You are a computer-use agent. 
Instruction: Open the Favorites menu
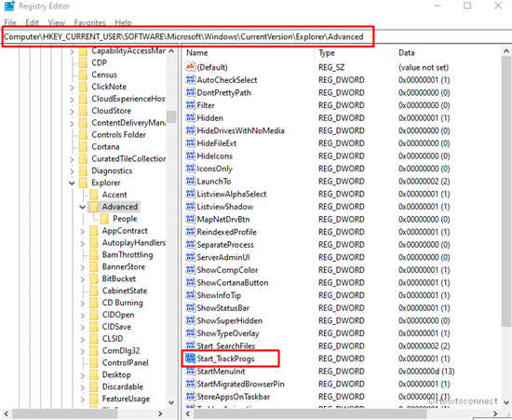pyautogui.click(x=89, y=22)
